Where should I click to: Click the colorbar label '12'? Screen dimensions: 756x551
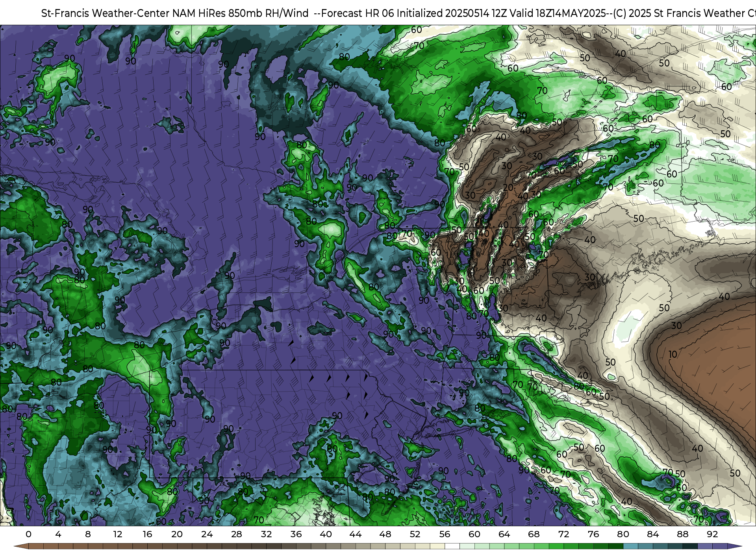(118, 534)
